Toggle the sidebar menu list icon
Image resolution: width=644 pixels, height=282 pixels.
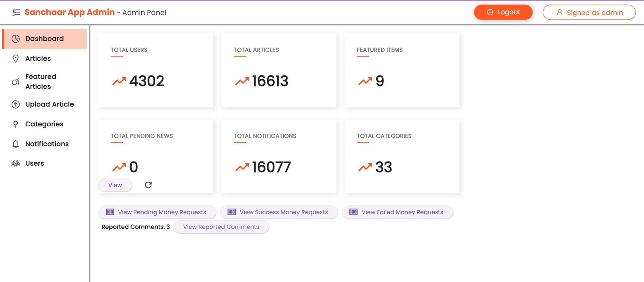point(16,12)
